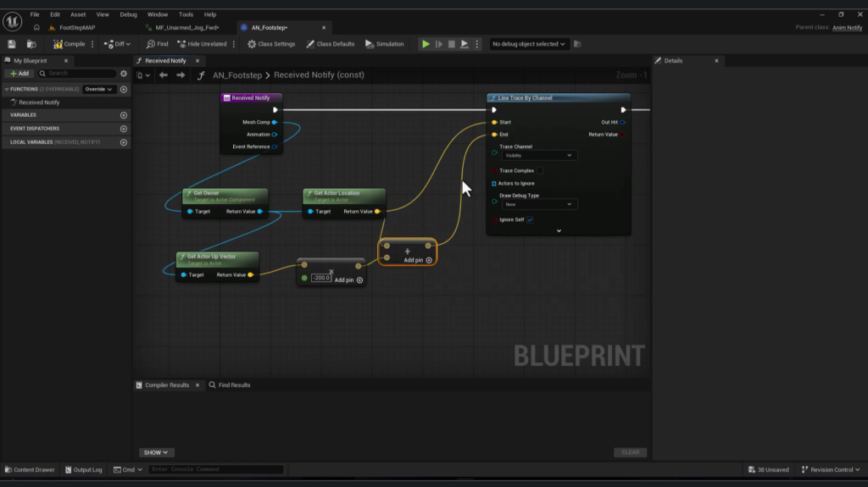Open the Draw Debug Type dropdown
Image resolution: width=868 pixels, height=487 pixels.
pyautogui.click(x=538, y=204)
